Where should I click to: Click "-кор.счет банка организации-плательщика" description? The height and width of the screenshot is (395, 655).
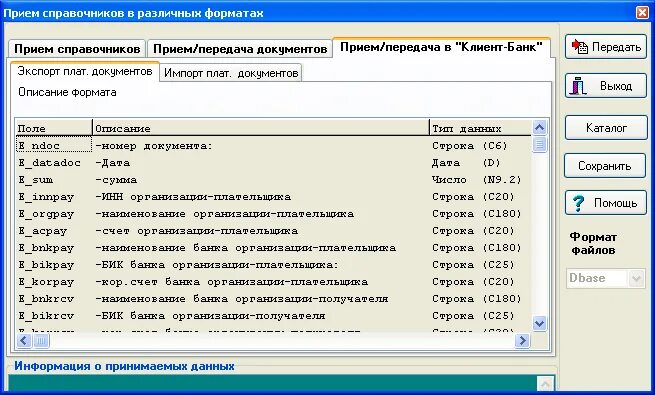(x=232, y=282)
